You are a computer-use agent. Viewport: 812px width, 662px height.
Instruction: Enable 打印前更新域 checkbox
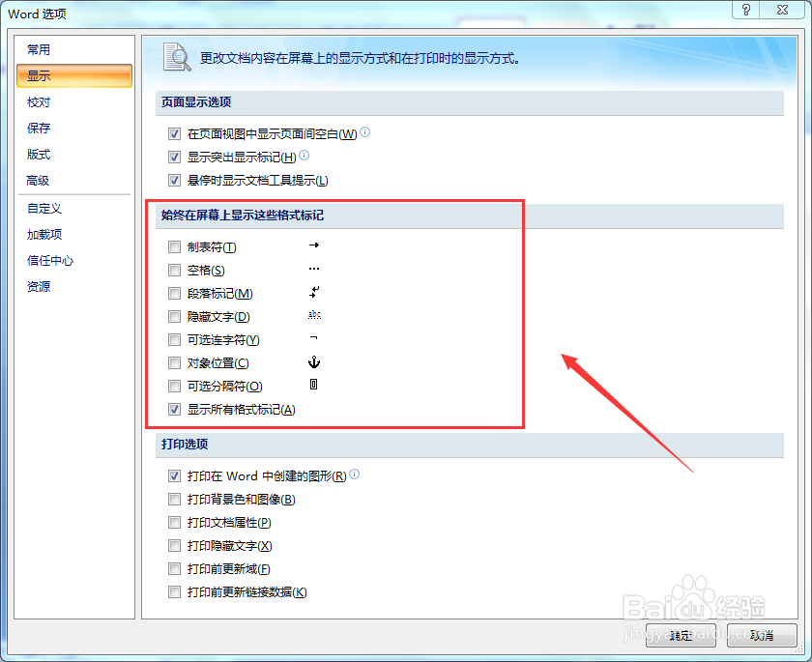(x=175, y=569)
